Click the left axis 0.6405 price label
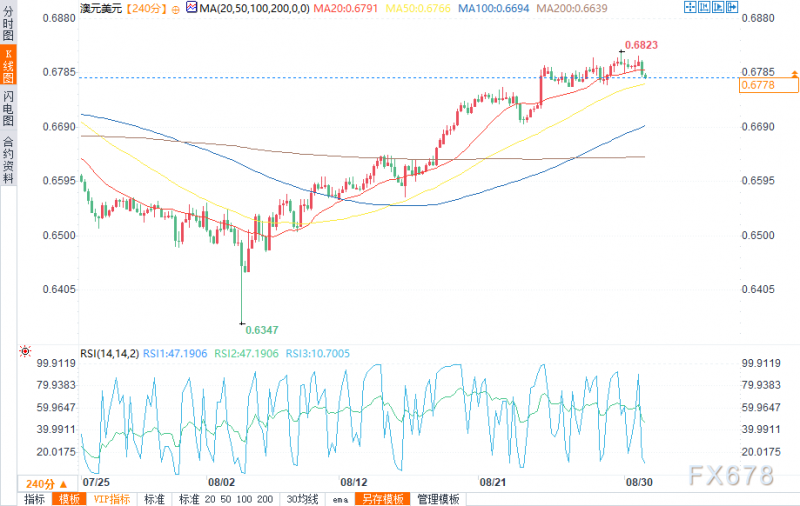The height and width of the screenshot is (506, 800). point(59,289)
